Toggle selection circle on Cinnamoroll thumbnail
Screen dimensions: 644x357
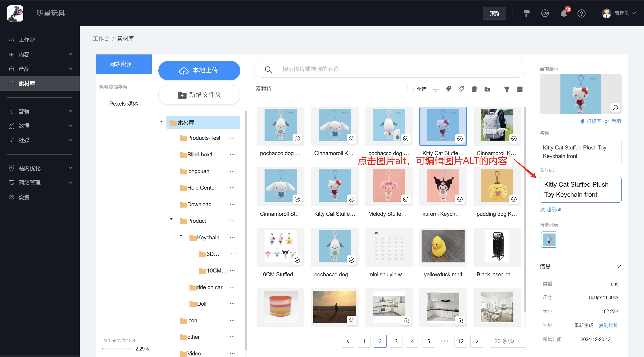[351, 138]
